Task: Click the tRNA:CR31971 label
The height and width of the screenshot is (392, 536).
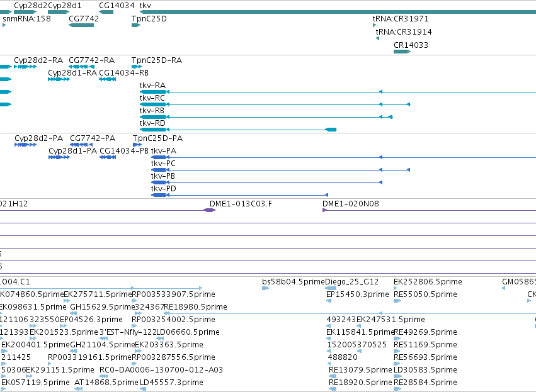Action: (x=401, y=18)
